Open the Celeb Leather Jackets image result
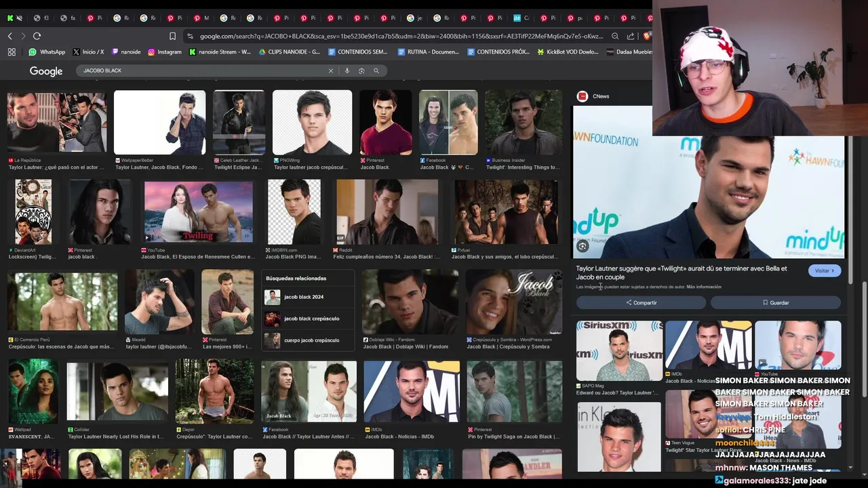868x488 pixels. (x=239, y=122)
